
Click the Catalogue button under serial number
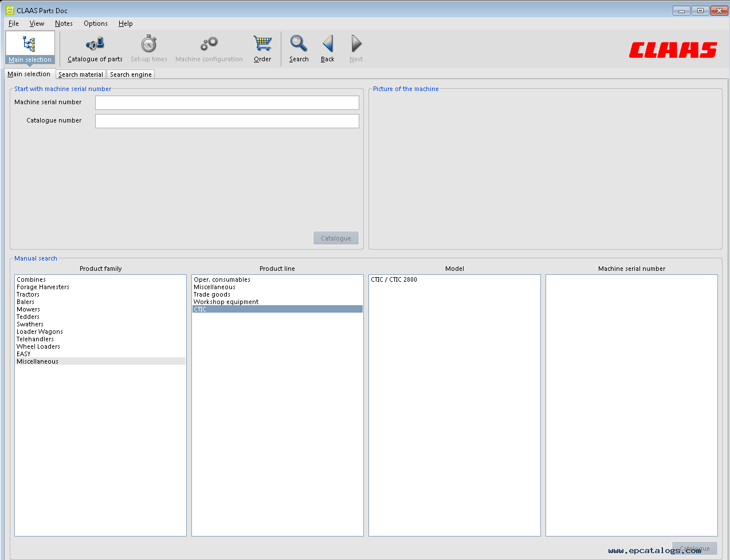336,238
